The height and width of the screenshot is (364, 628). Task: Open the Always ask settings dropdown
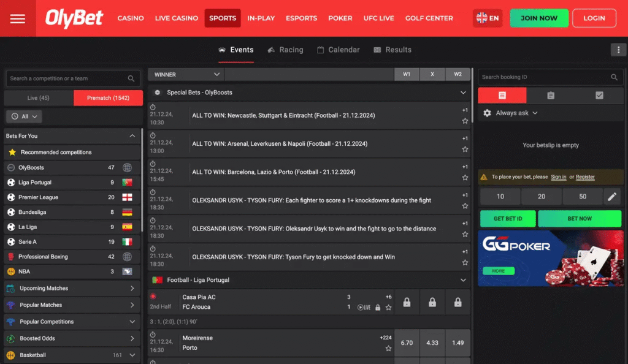coord(510,113)
